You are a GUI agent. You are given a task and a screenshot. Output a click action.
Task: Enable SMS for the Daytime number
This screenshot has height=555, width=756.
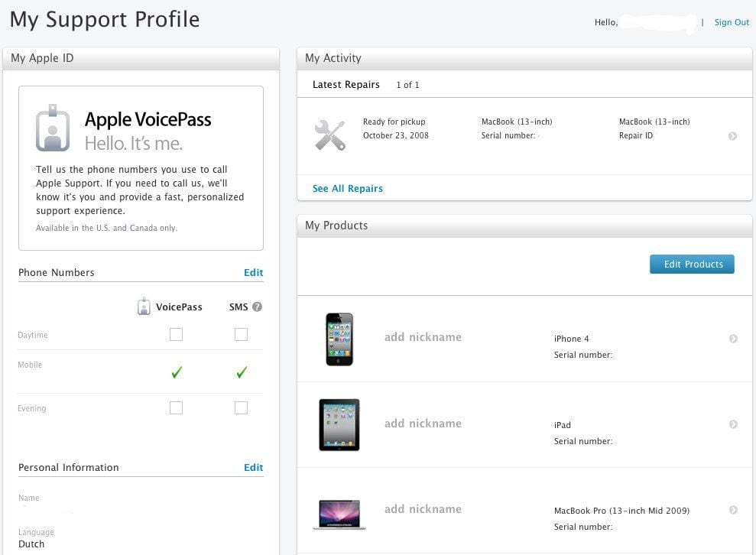click(x=241, y=334)
